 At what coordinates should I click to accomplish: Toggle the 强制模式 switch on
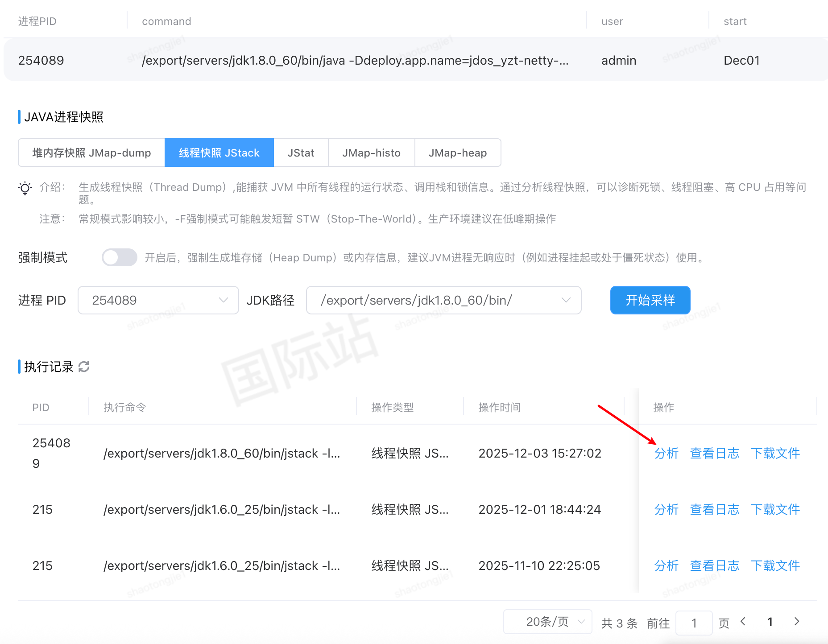(x=119, y=257)
